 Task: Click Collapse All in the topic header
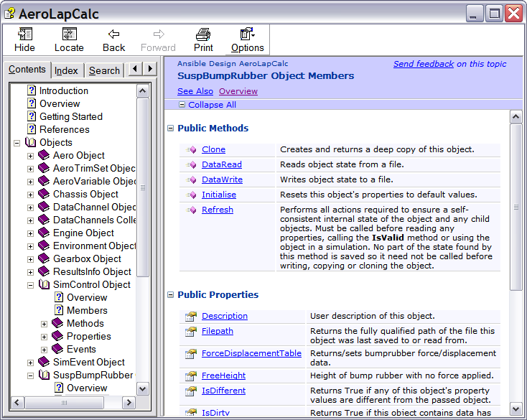pyautogui.click(x=212, y=105)
